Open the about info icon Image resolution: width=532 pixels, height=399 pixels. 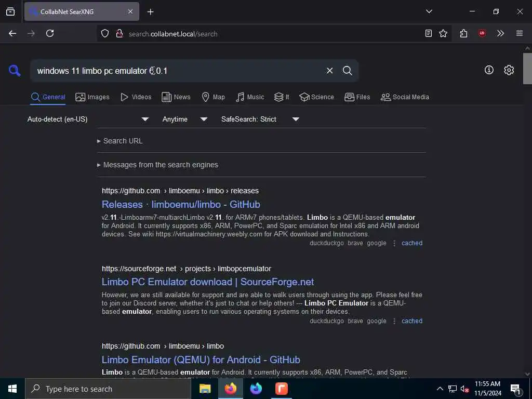click(x=489, y=70)
